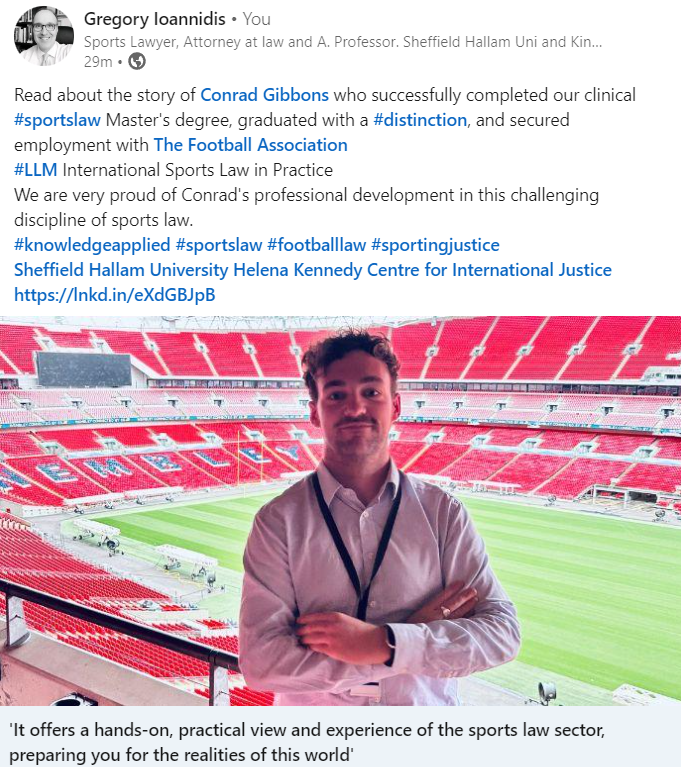Click #sportslaw hashtag next to #knowledgeapplied
Viewport: 681px width, 767px height.
(x=218, y=245)
